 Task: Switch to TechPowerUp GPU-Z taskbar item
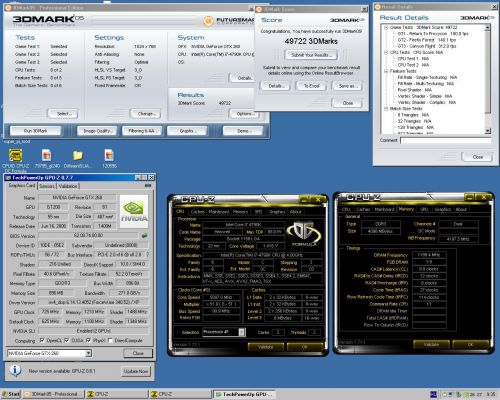[x=244, y=394]
